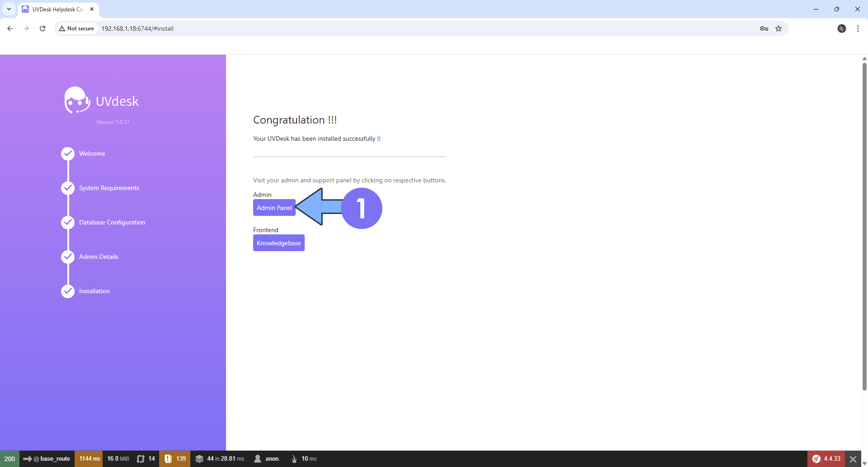Click the UVdesk logo icon

pos(77,100)
